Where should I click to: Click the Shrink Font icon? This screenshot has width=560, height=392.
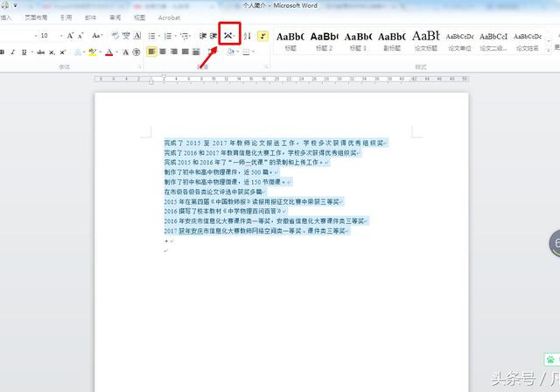[x=81, y=36]
